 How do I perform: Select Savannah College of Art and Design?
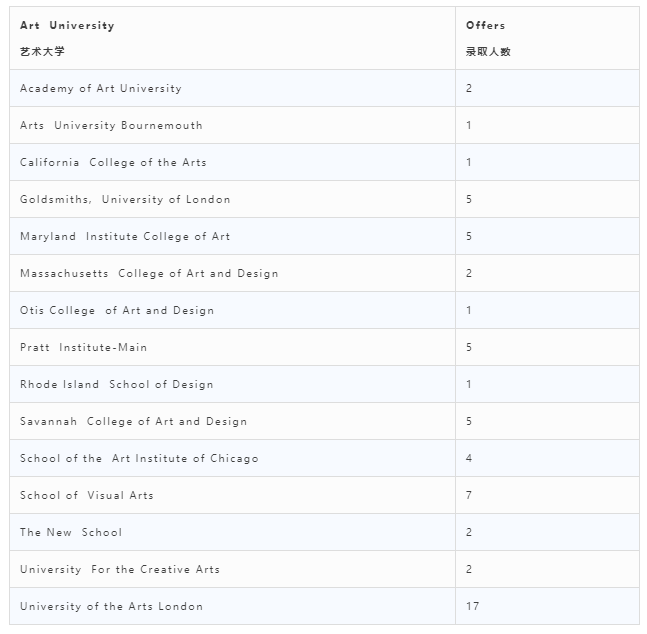(x=133, y=421)
